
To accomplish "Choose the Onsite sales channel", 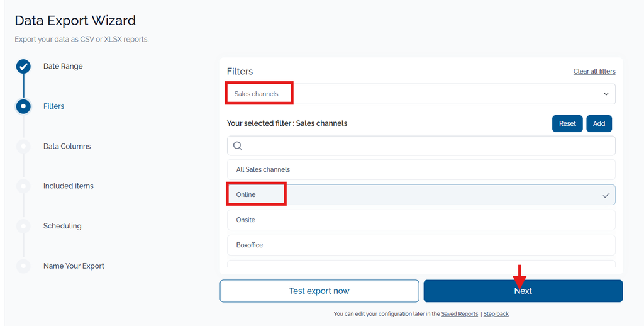I will click(x=421, y=220).
